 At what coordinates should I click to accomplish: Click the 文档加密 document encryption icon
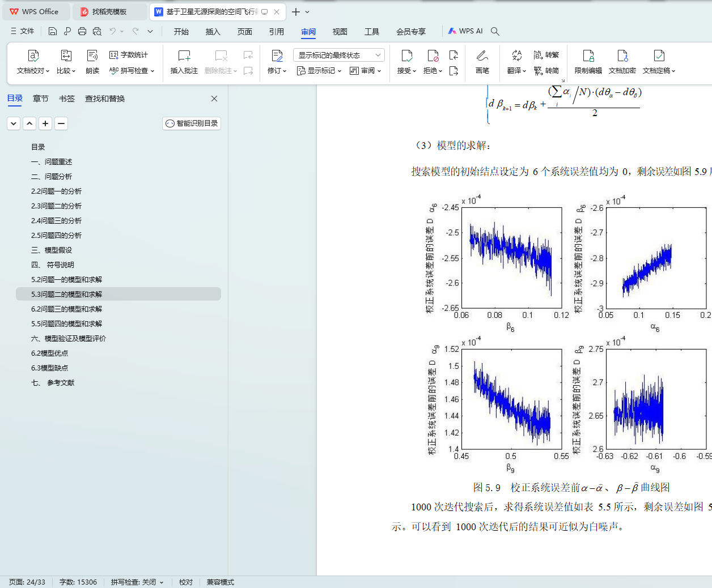(622, 56)
